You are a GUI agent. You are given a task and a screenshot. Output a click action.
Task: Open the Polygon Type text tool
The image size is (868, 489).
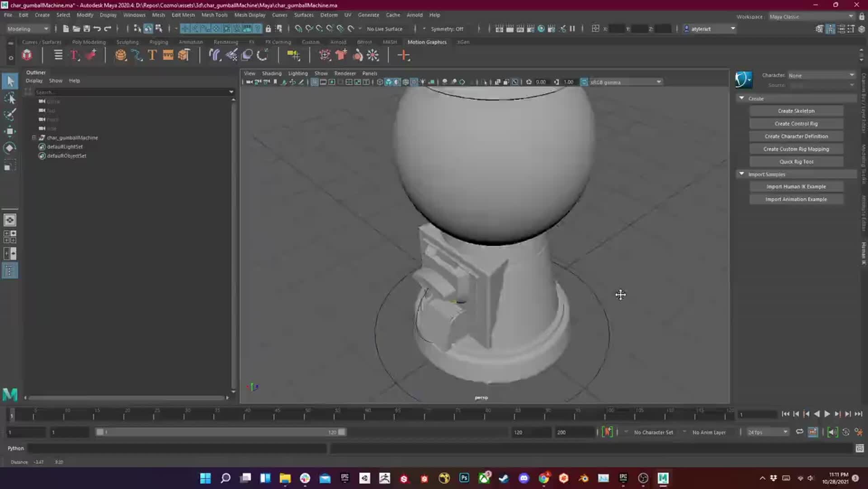(152, 55)
